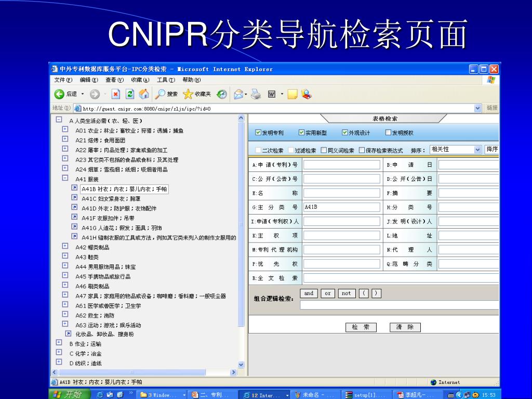Expand the A01 农业 tree node
This screenshot has height=399, width=532.
click(x=65, y=129)
